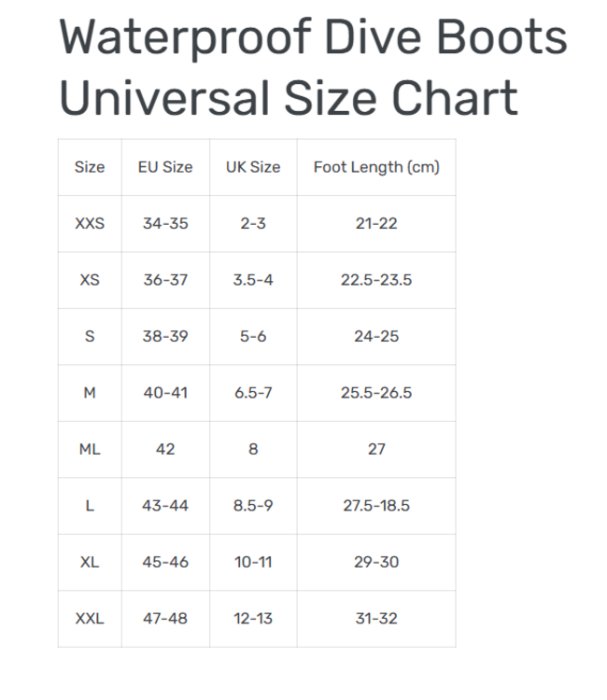
Task: Select the 25.5-26.5 foot length cell
Action: [x=376, y=393]
